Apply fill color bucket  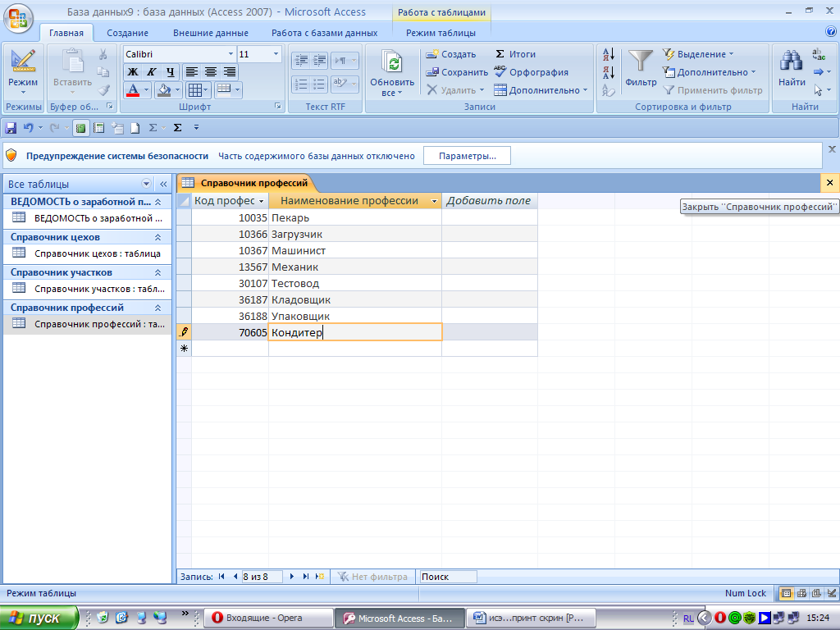(x=164, y=90)
